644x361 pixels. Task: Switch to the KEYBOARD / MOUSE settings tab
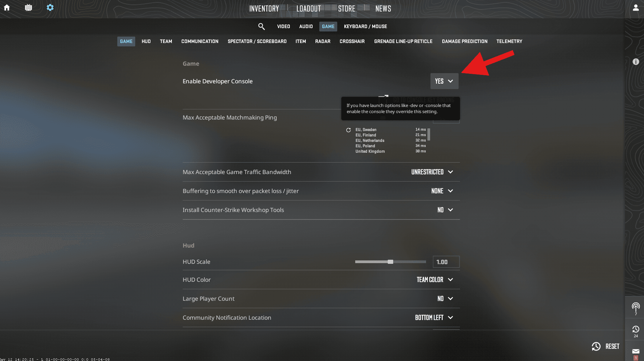[365, 26]
